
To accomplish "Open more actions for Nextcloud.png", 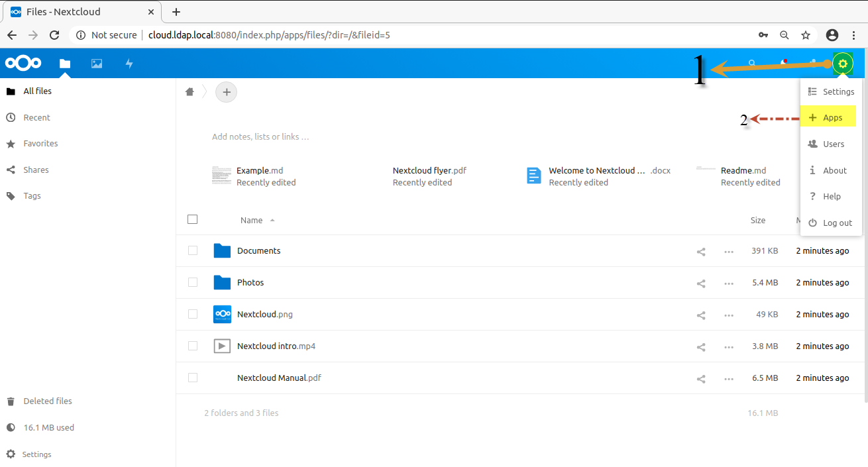I will 729,315.
